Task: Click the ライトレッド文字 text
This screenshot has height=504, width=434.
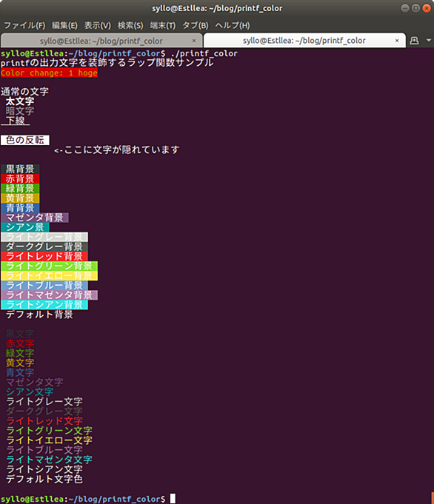Action: [44, 421]
